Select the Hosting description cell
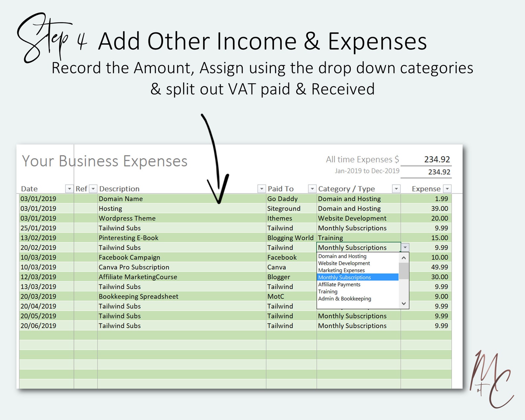Viewport: 525px width, 420px height. (x=182, y=209)
